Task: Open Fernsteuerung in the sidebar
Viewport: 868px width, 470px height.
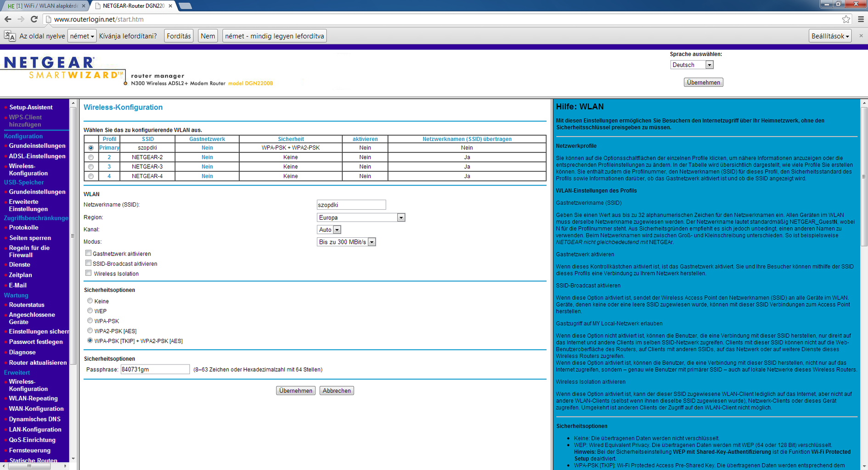Action: [30, 450]
